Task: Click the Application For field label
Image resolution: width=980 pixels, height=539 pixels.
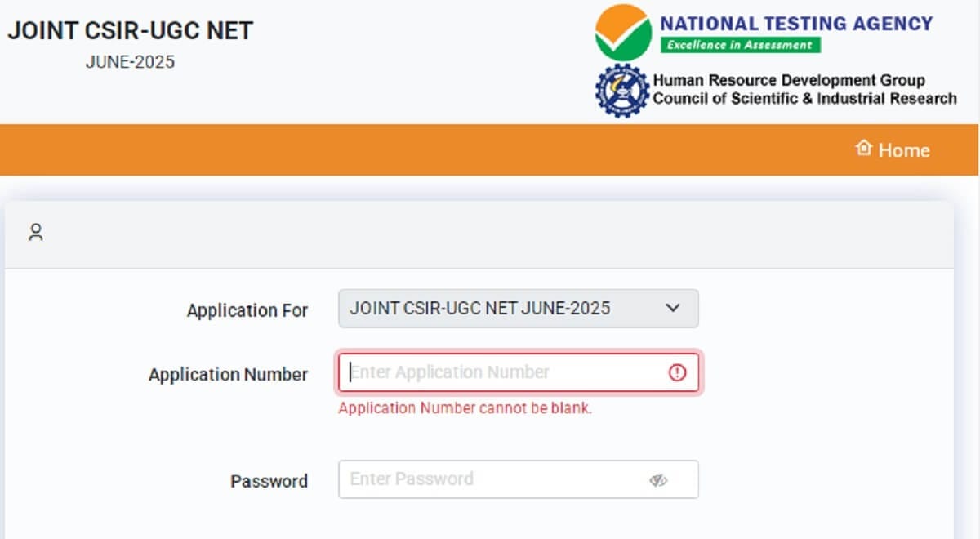Action: pos(247,310)
